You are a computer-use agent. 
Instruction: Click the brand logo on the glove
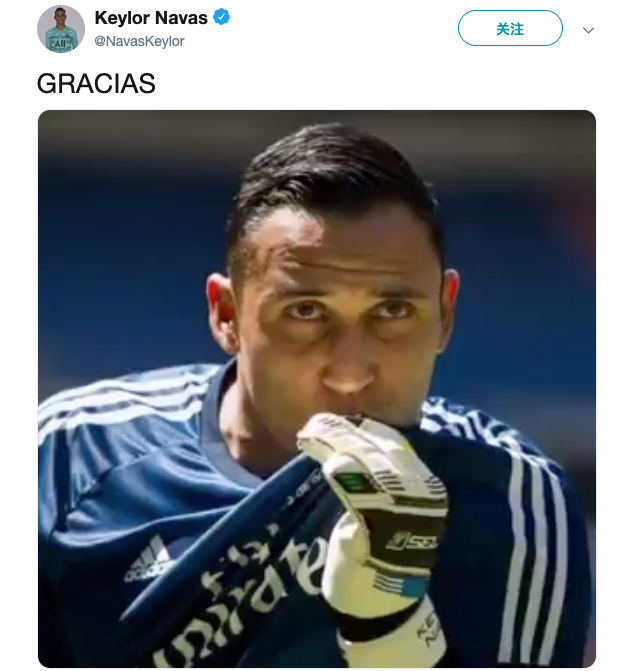(412, 542)
